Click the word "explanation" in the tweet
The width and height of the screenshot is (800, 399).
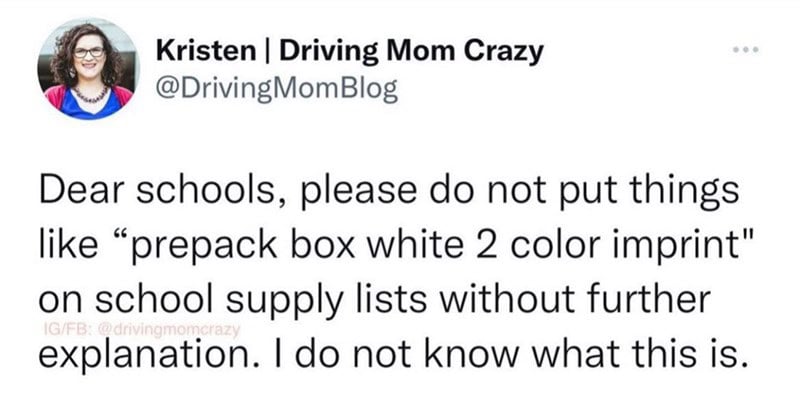[x=143, y=355]
